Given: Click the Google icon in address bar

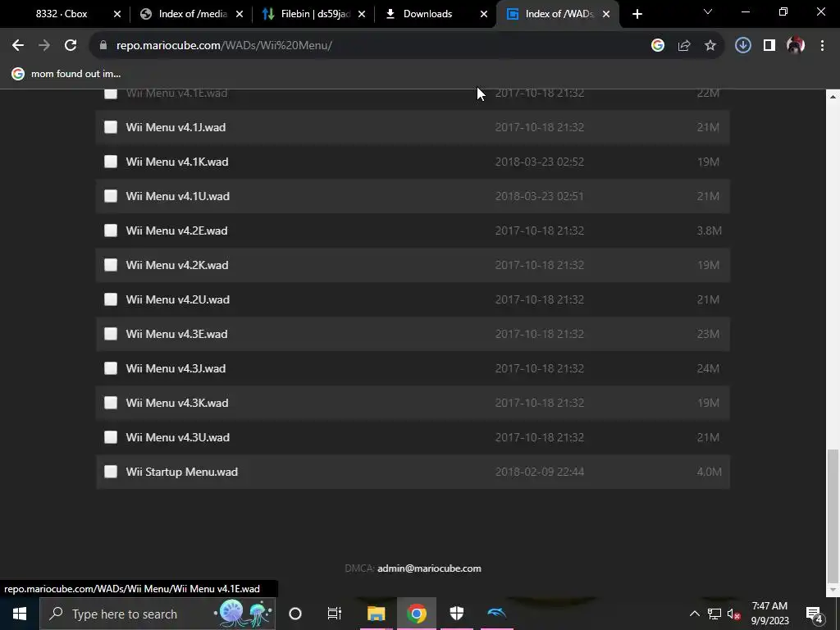Looking at the screenshot, I should pyautogui.click(x=657, y=46).
